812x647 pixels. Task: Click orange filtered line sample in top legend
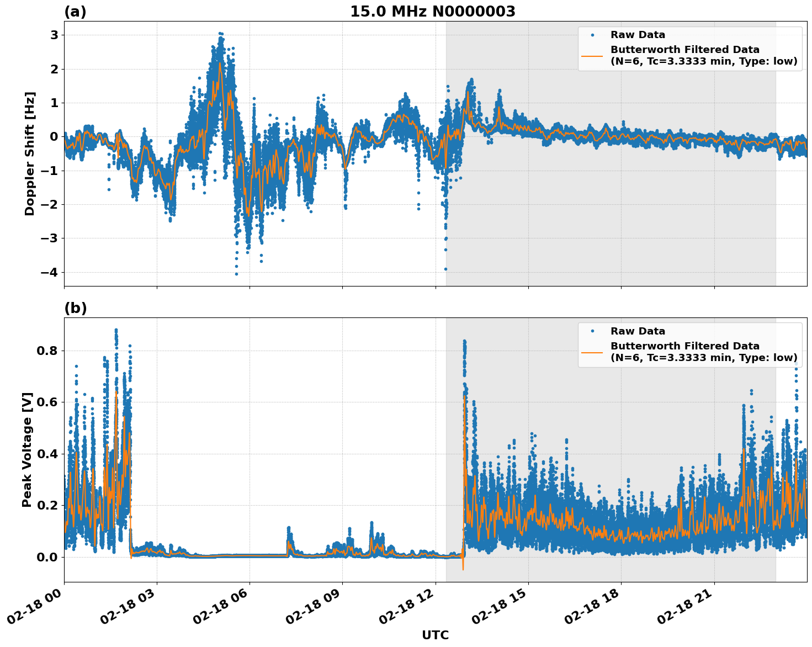[592, 56]
